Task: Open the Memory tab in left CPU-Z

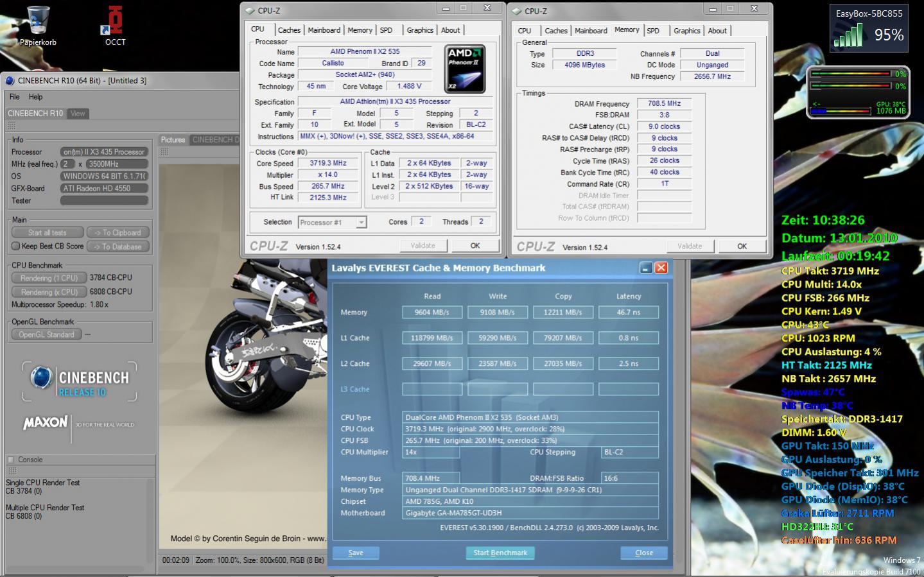Action: tap(360, 30)
